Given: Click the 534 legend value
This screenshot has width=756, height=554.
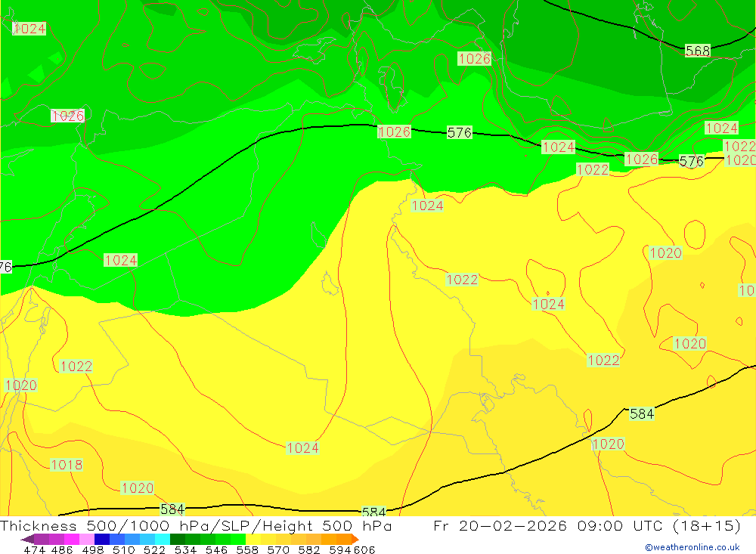Looking at the screenshot, I should (185, 549).
